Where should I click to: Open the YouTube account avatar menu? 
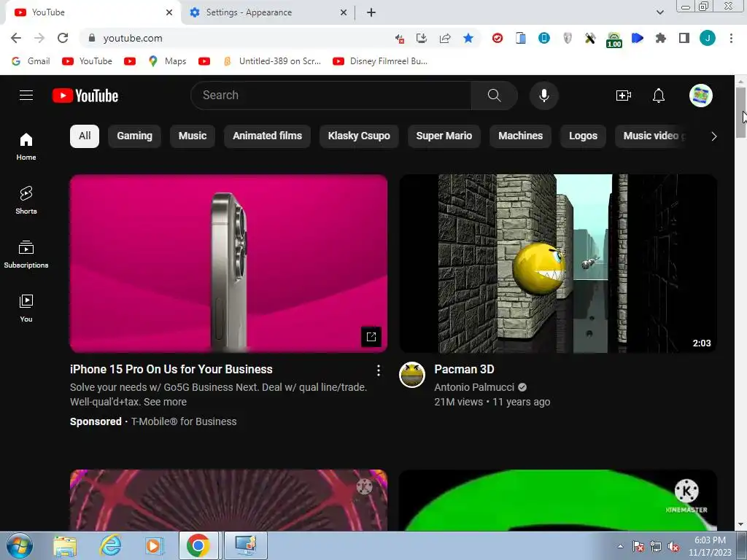point(700,96)
